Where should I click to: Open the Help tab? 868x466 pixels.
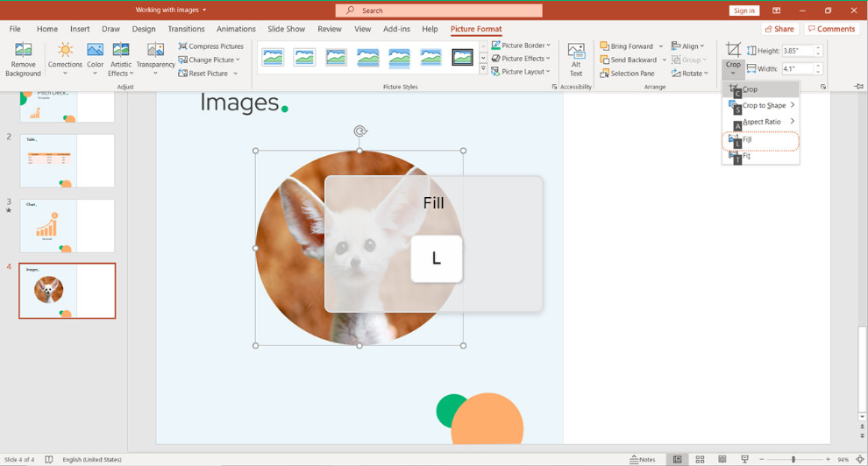point(430,29)
